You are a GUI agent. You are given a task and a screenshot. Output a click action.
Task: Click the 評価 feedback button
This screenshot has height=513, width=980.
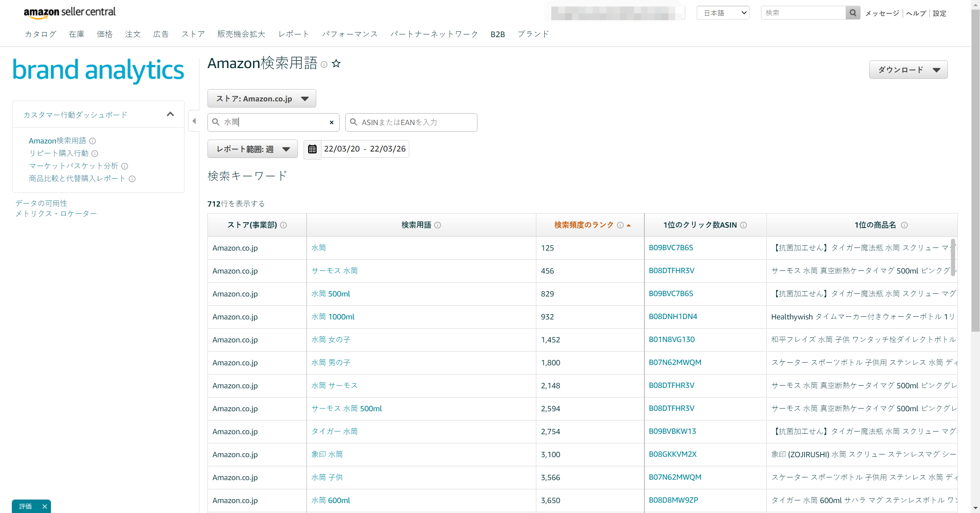click(26, 506)
